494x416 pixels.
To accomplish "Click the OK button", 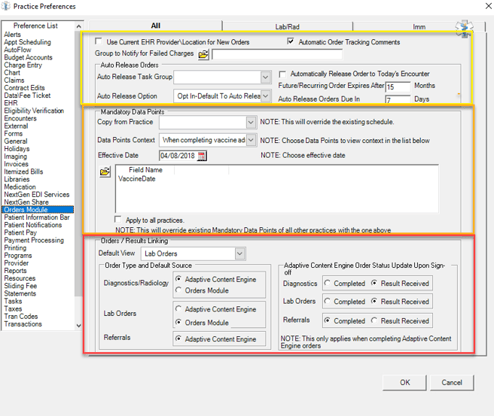I will pos(405,382).
